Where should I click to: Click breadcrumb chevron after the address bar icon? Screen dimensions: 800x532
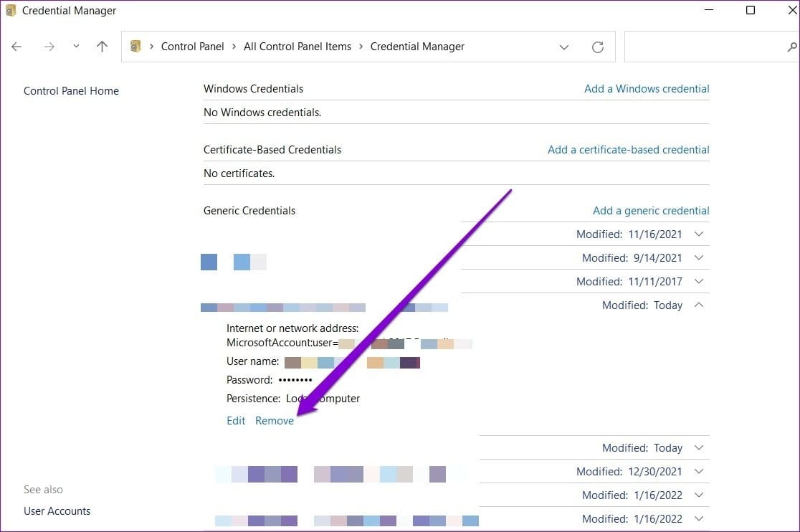coord(151,47)
